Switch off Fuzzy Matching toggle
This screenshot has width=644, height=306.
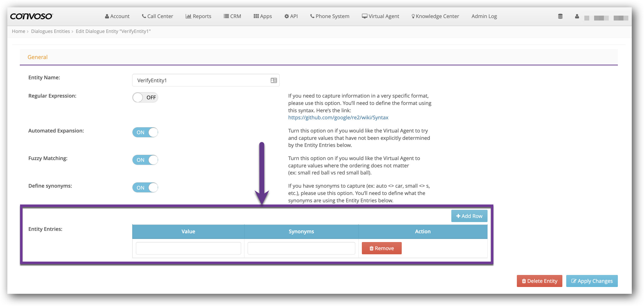pos(145,160)
